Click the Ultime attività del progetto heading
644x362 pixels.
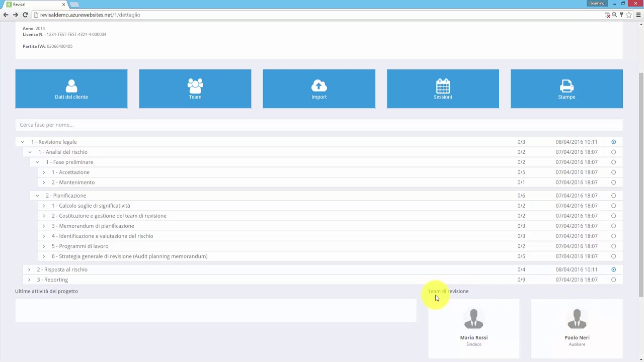[46, 291]
